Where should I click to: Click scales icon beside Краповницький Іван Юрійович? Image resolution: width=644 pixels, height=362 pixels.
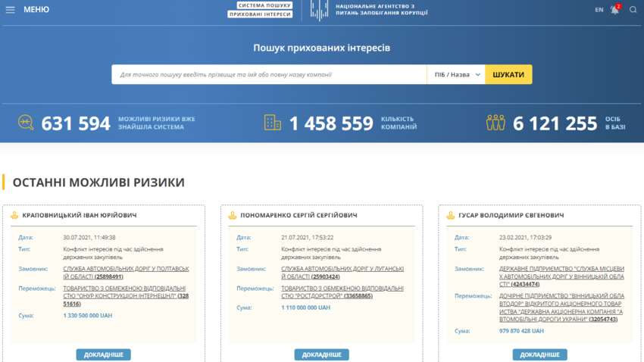[x=14, y=216]
